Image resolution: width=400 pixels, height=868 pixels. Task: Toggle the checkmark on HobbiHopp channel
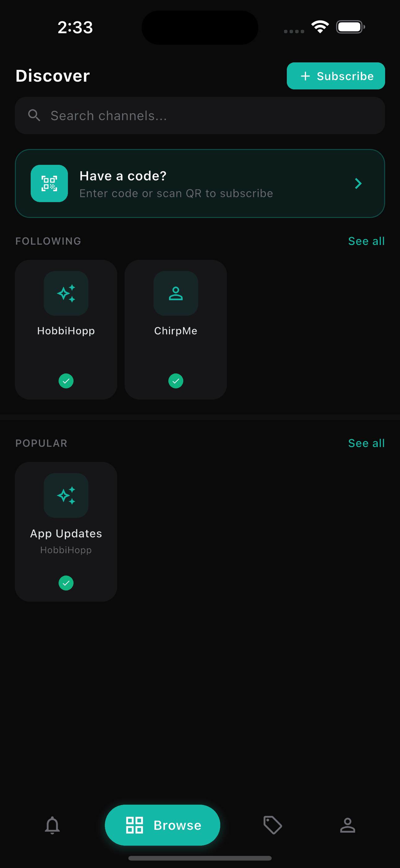(66, 381)
